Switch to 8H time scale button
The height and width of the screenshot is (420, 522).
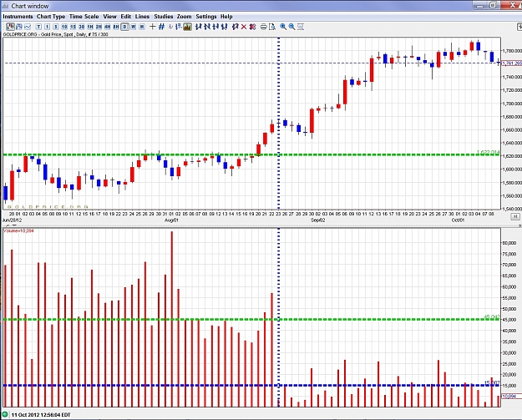116,27
